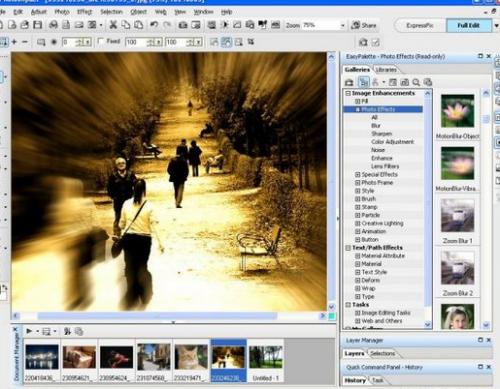The width and height of the screenshot is (500, 389).
Task: Click the Undo arrow icon
Action: tap(154, 25)
